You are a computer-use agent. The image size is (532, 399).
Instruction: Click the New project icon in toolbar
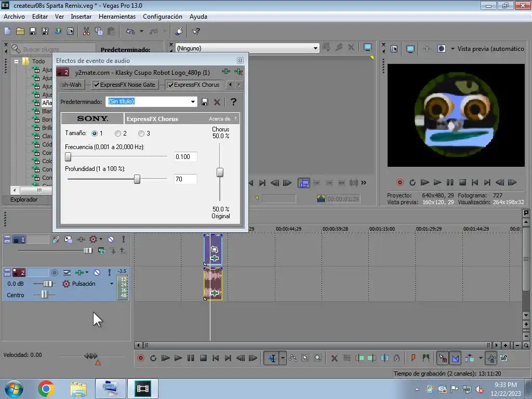(x=7, y=31)
